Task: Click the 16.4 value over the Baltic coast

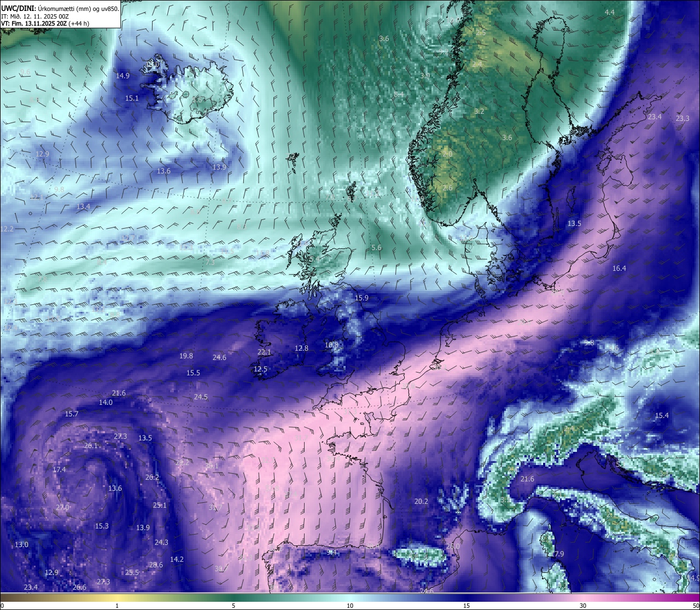Action: click(x=619, y=269)
